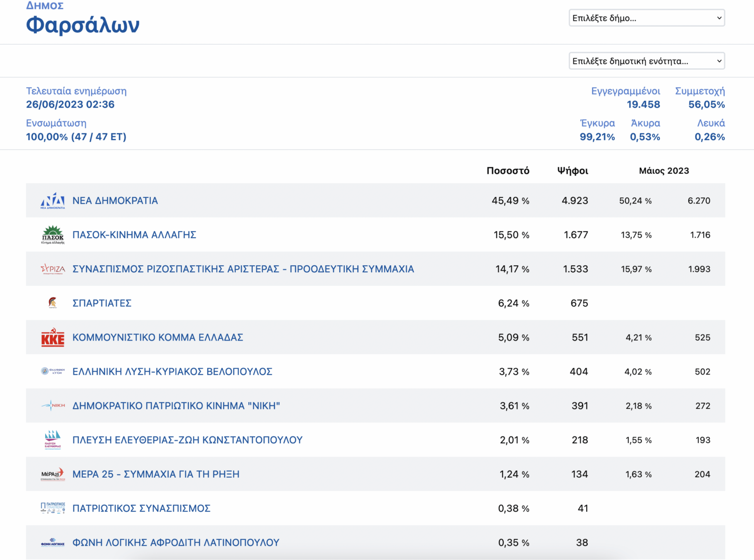Click the 'Ενσωμάτωση' label
Image resolution: width=754 pixels, height=560 pixels.
[x=56, y=123]
